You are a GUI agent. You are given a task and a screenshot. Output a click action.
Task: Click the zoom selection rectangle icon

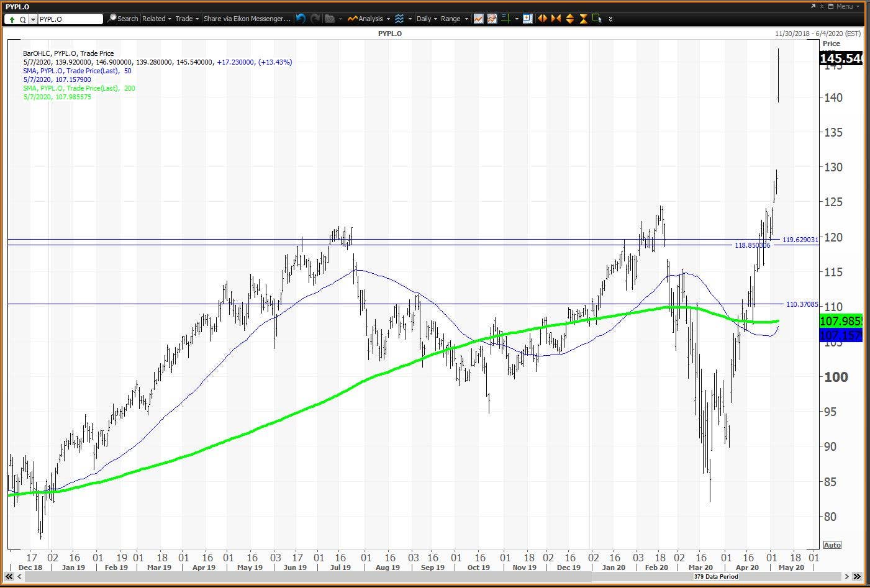[x=597, y=19]
